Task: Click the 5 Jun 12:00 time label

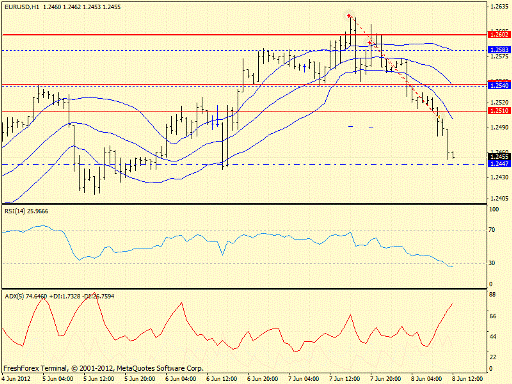Action: point(99,379)
